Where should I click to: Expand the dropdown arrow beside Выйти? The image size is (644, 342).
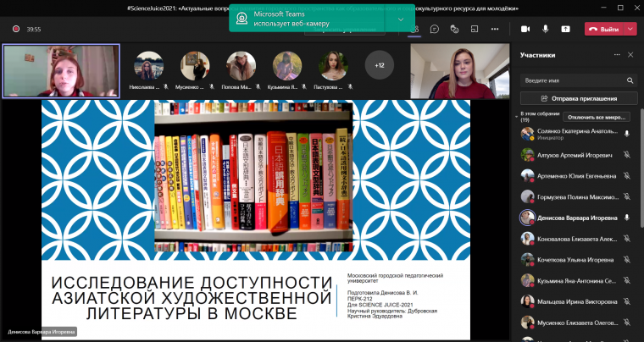click(x=631, y=29)
